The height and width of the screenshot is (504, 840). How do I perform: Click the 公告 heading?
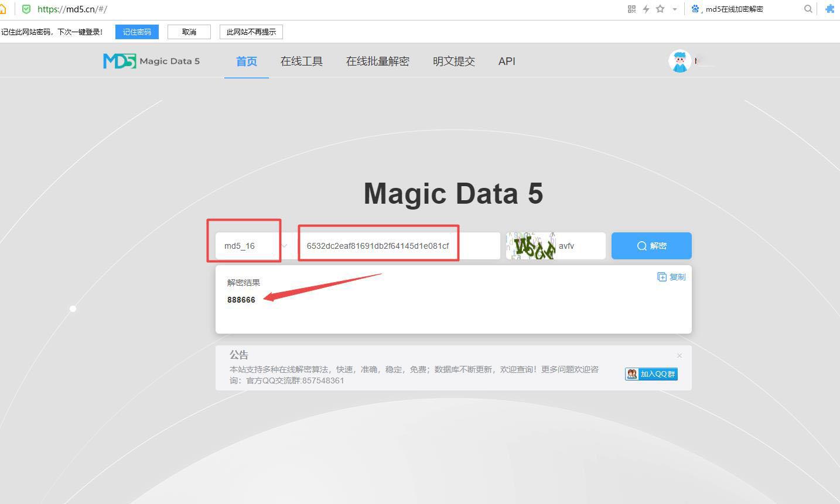(x=239, y=355)
